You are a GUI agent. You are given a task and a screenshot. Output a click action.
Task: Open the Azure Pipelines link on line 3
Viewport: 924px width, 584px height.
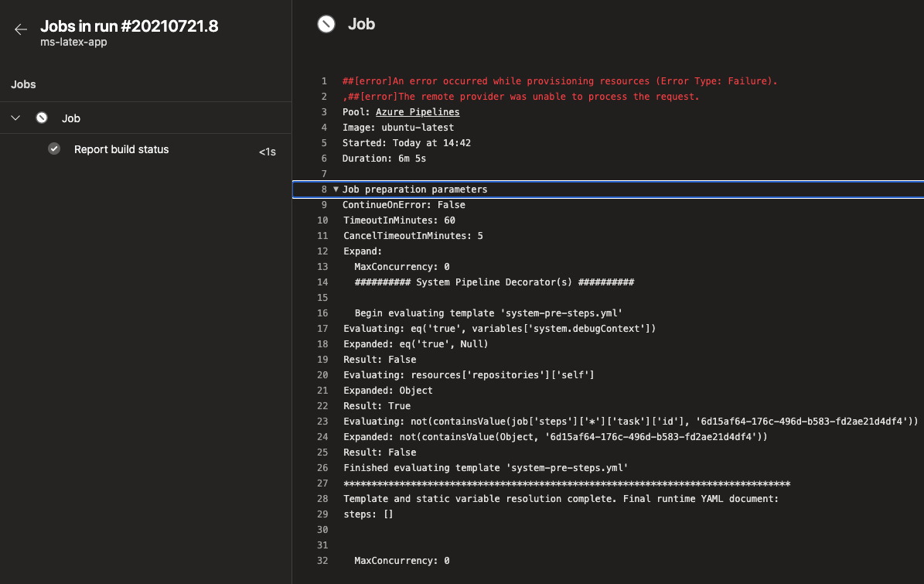coord(418,111)
